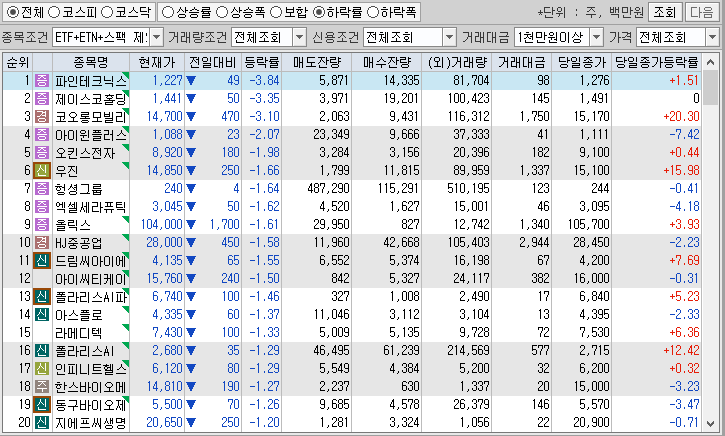
Task: Click the green corner marker on 라메디텍
Action: [125, 328]
